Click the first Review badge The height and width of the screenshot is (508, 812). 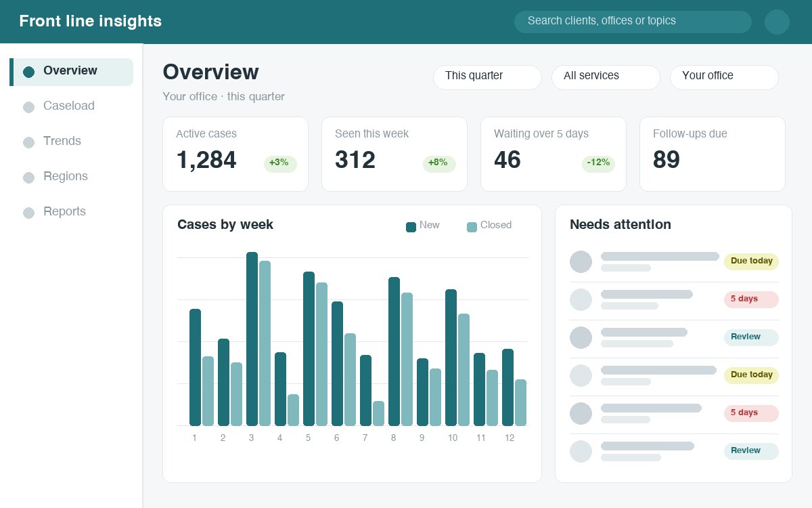(x=751, y=337)
